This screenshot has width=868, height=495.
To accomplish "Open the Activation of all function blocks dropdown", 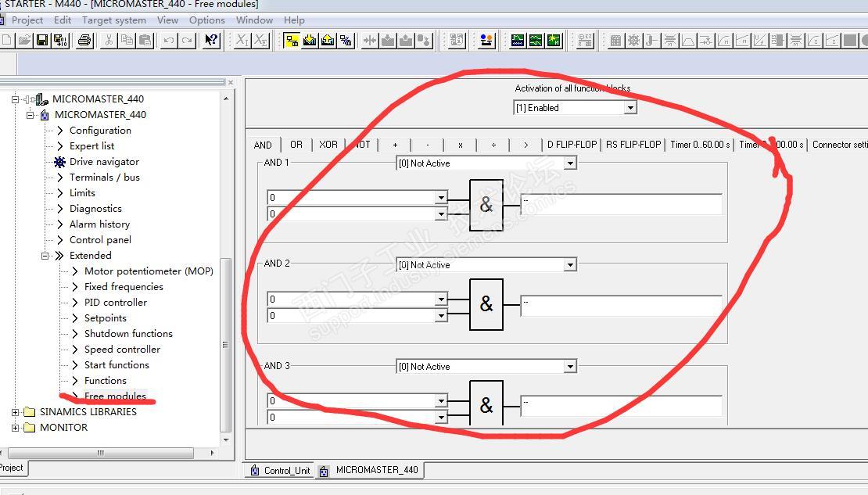I will (630, 108).
